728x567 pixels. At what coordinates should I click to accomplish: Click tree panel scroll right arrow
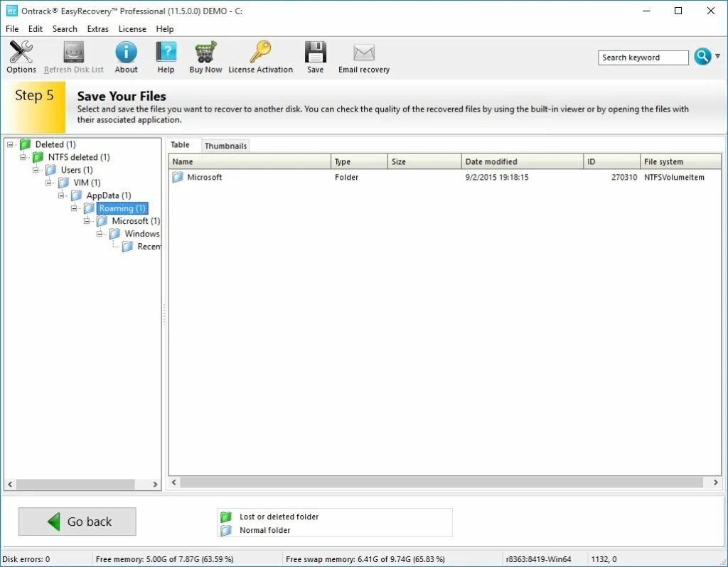(155, 485)
